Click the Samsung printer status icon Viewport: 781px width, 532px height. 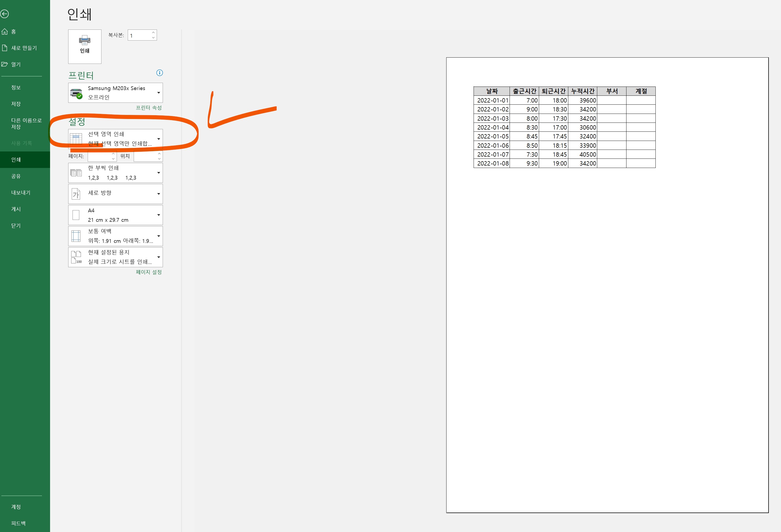[77, 93]
